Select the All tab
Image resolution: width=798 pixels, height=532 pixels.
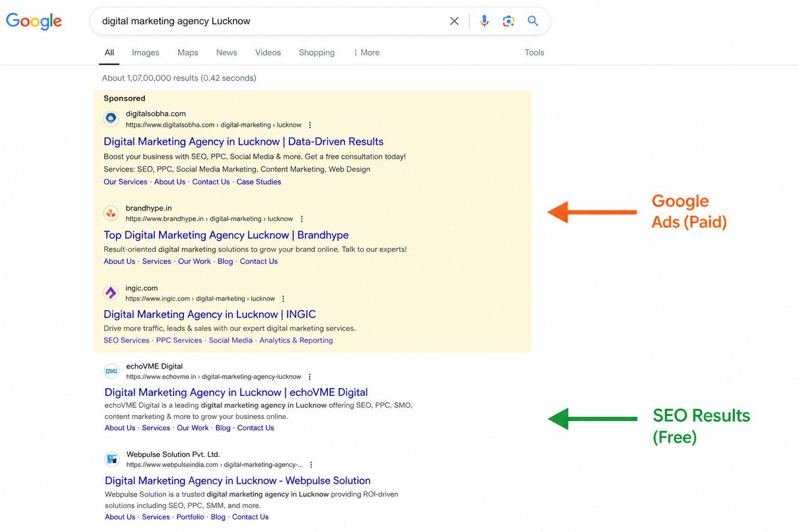point(109,52)
